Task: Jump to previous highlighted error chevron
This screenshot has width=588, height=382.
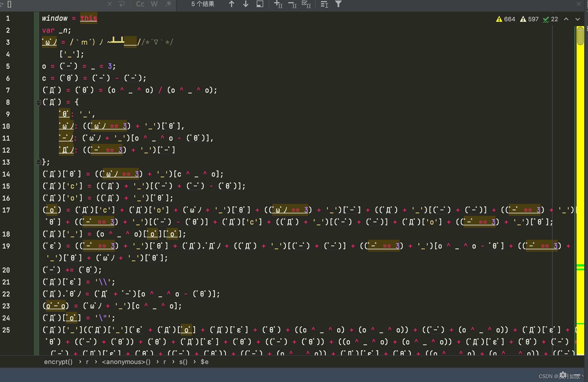Action: tap(566, 19)
